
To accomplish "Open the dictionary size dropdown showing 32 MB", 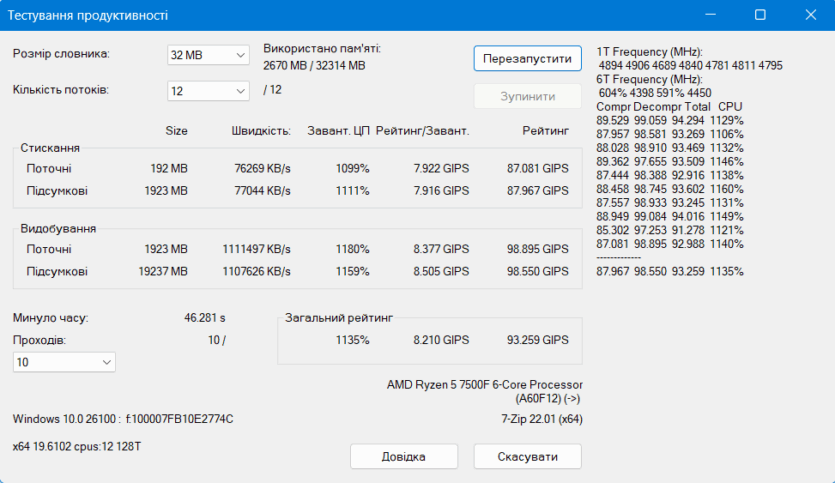I will (x=208, y=55).
